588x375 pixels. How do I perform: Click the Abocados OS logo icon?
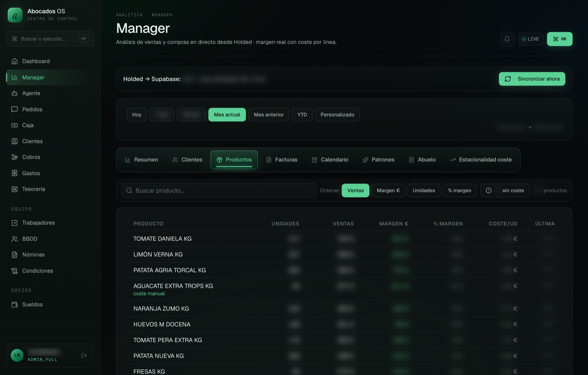coord(15,15)
